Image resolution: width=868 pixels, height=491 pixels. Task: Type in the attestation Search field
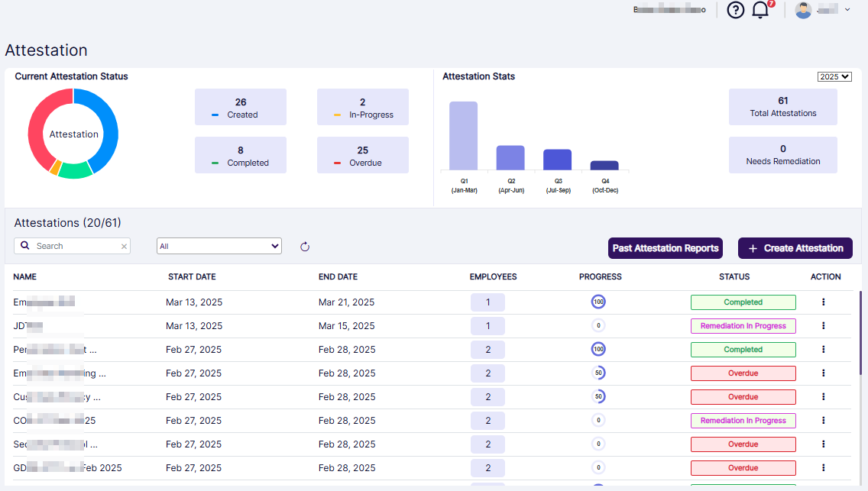point(76,246)
